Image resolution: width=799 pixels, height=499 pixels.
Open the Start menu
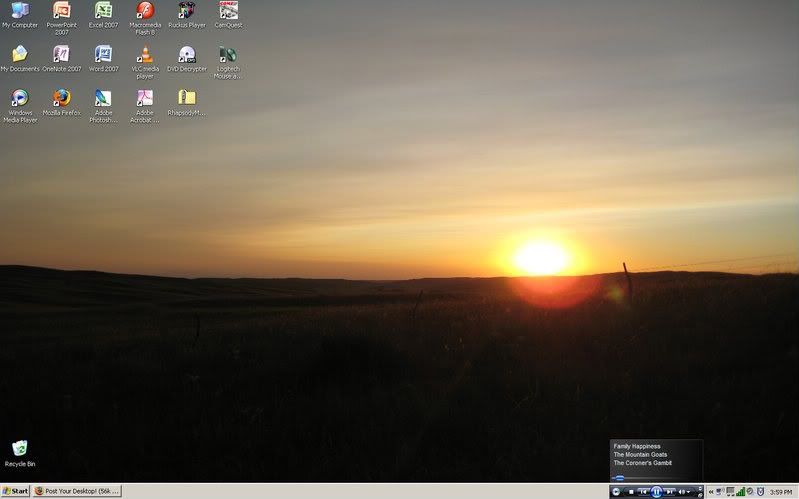(x=15, y=491)
